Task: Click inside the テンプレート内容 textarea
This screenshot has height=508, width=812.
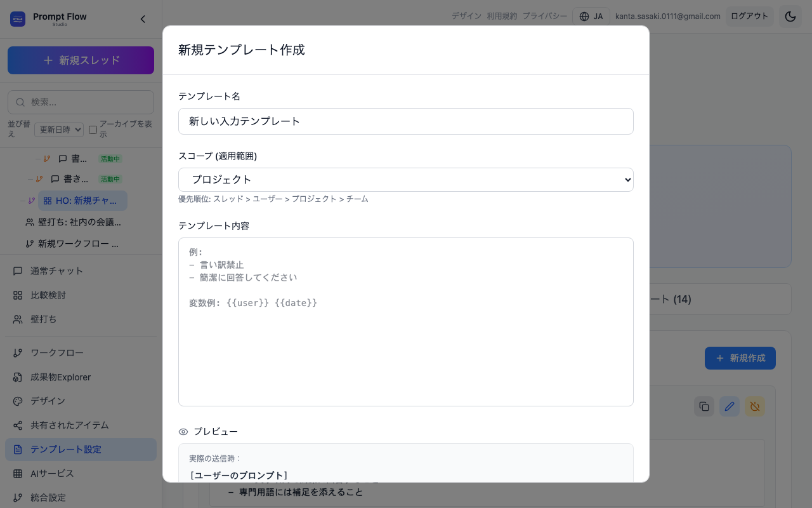Action: [406, 322]
